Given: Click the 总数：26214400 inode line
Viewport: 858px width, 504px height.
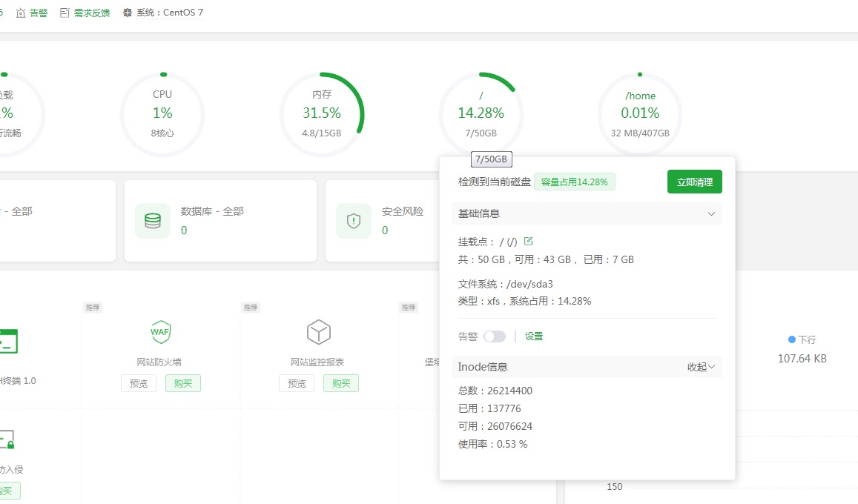Looking at the screenshot, I should [495, 391].
